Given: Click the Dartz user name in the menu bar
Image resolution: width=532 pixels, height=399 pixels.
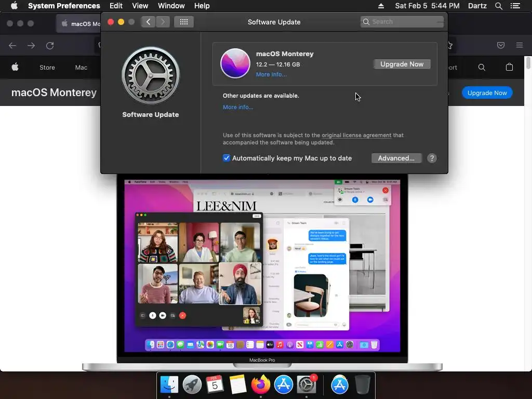Looking at the screenshot, I should (x=477, y=6).
